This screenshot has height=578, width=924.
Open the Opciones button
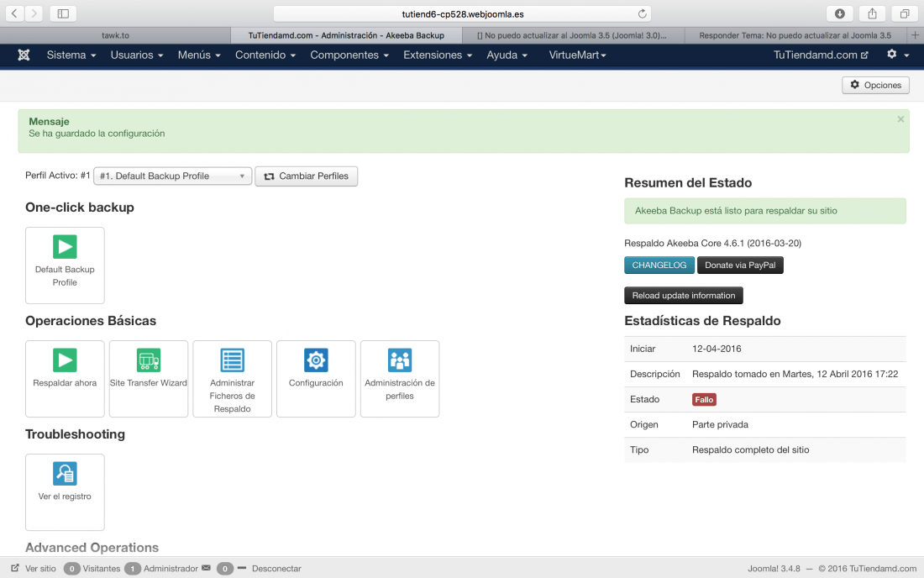point(875,85)
